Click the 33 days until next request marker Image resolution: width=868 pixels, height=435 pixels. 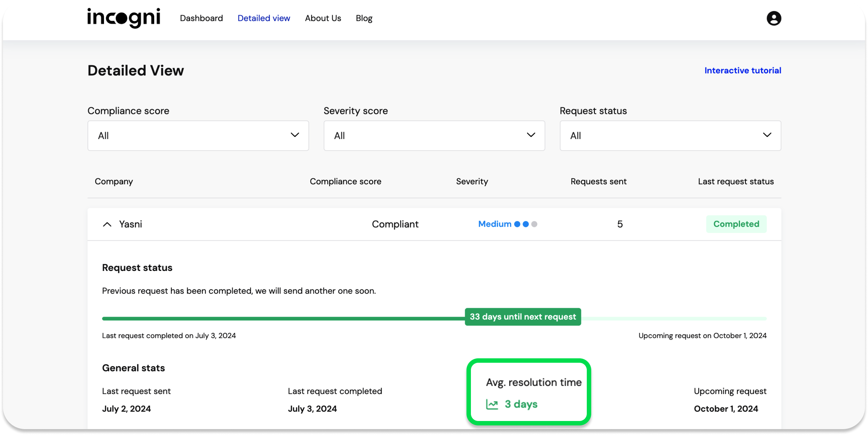click(x=523, y=317)
